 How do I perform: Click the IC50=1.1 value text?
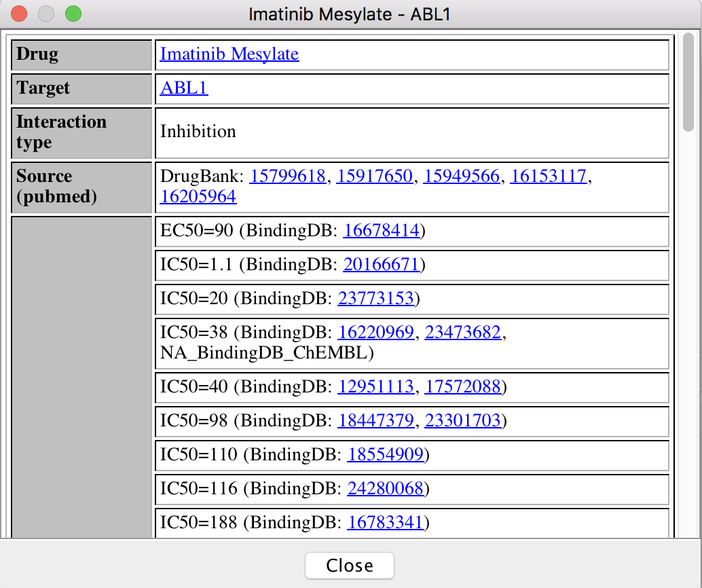pos(196,264)
